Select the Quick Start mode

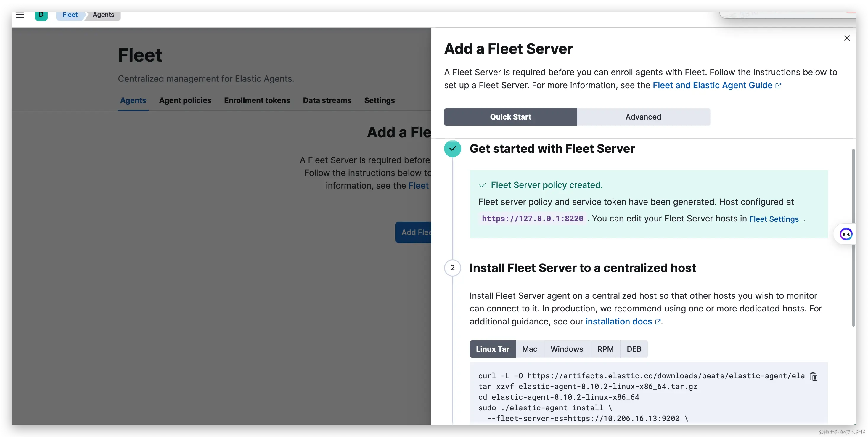510,117
